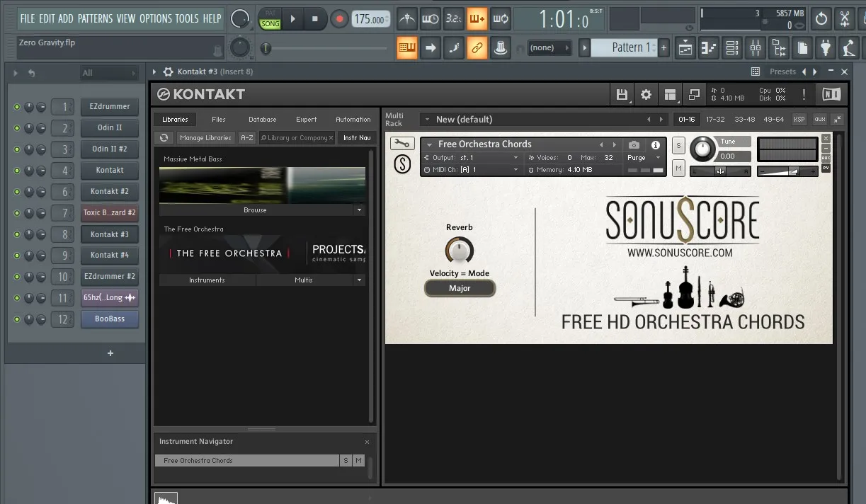
Task: Open the (none) snap selector dropdown
Action: point(550,47)
